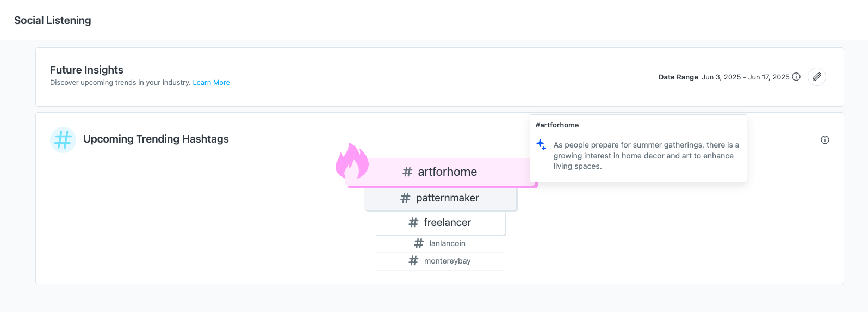Select the patternmaker hashtag label

pos(447,198)
